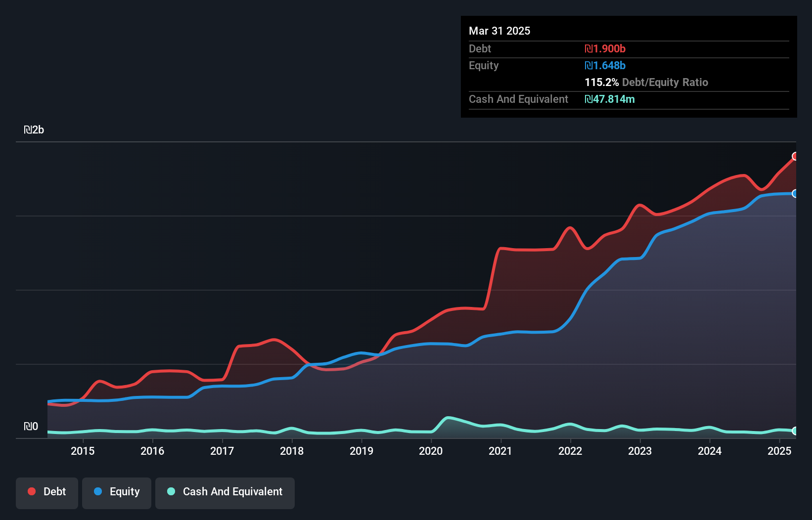Click the 2021 x-axis label
The height and width of the screenshot is (520, 812).
(x=500, y=451)
